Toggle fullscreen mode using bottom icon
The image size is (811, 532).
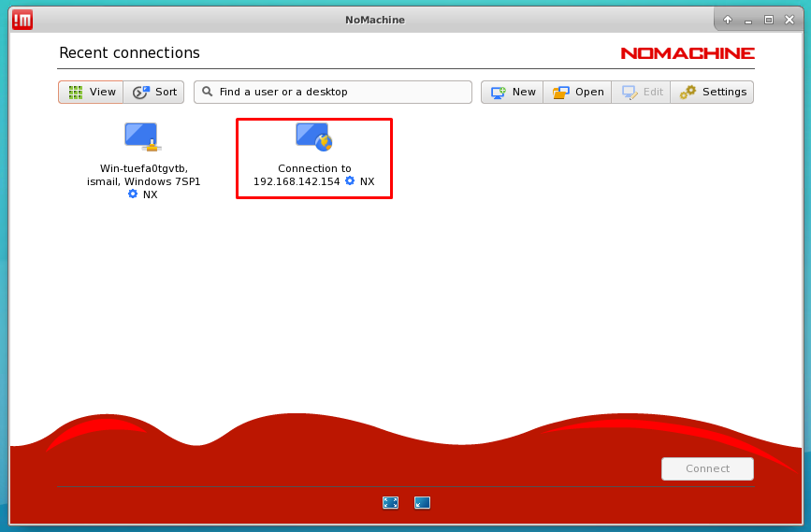[390, 502]
